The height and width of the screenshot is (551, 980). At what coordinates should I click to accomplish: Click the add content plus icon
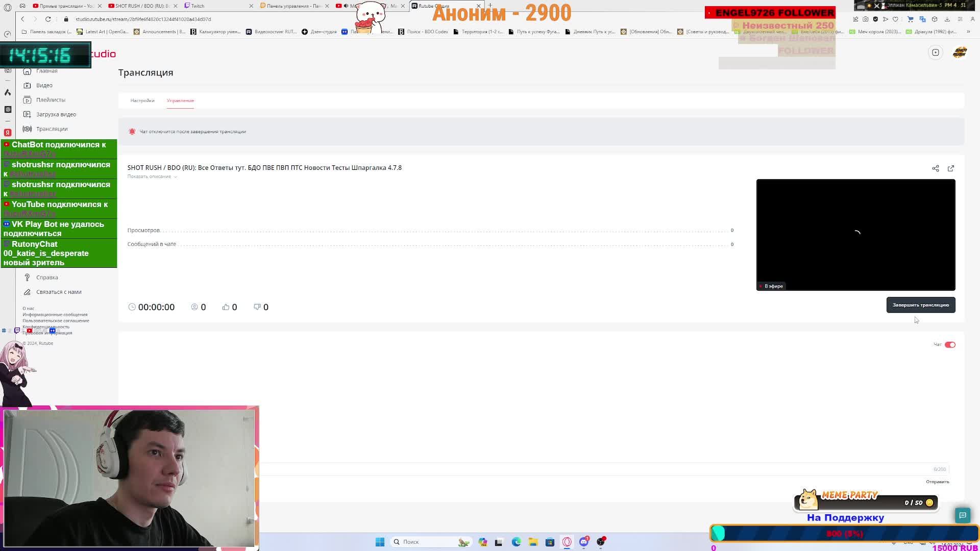[935, 53]
